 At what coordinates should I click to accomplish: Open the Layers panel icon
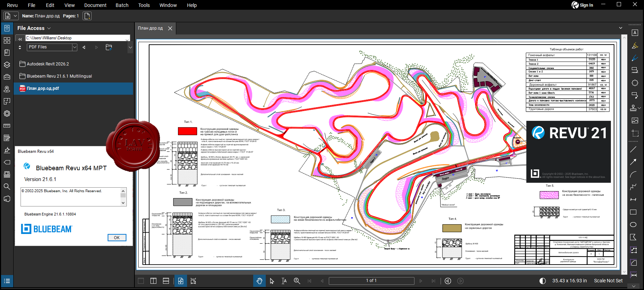pyautogui.click(x=7, y=65)
